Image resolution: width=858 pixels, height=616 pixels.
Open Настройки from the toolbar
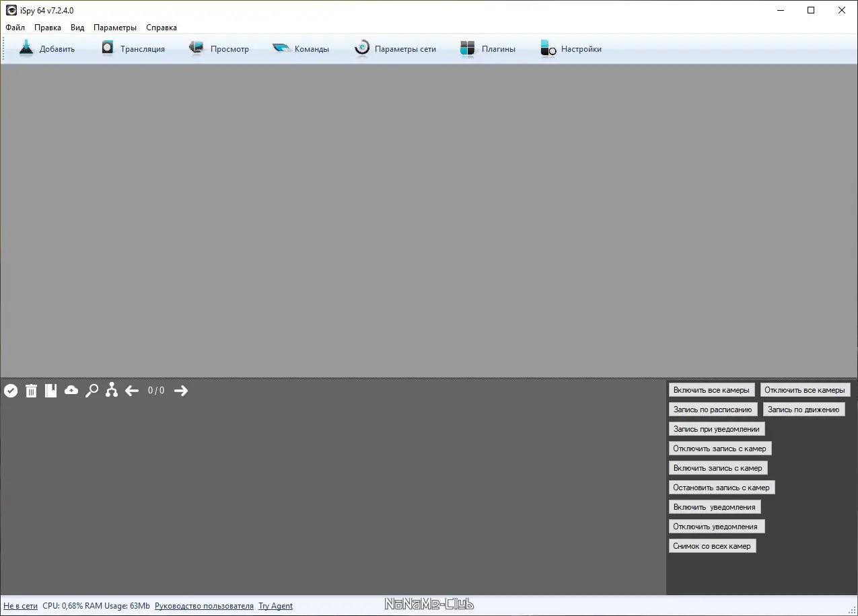coord(571,48)
